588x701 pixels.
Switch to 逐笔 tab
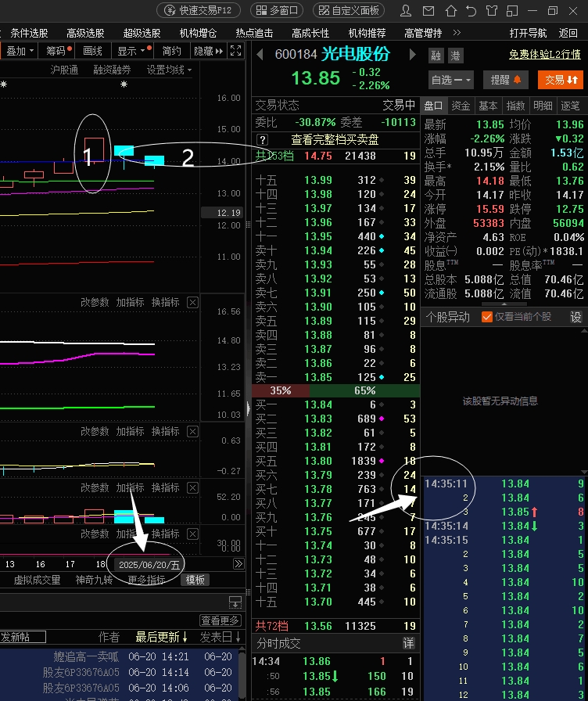click(571, 106)
